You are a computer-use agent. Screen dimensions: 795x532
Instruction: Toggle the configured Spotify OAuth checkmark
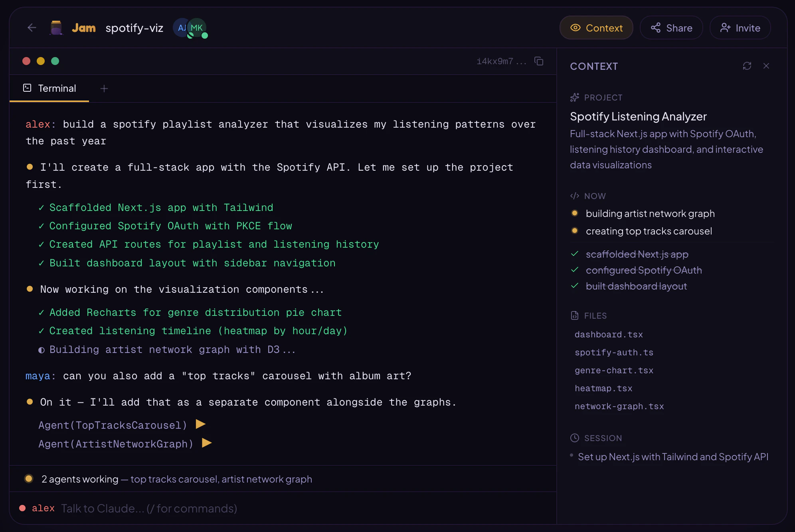point(575,270)
